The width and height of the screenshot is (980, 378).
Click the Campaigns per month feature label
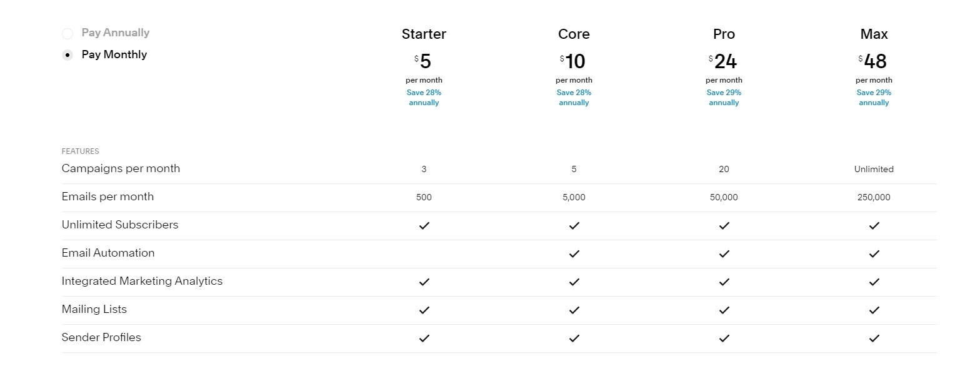point(121,168)
